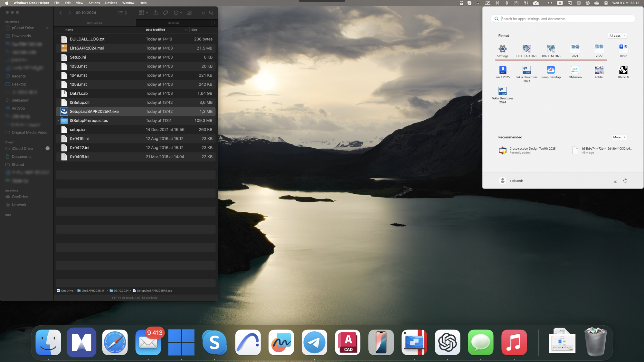Open the list view switcher dropdown
The image size is (644, 362).
click(x=123, y=13)
